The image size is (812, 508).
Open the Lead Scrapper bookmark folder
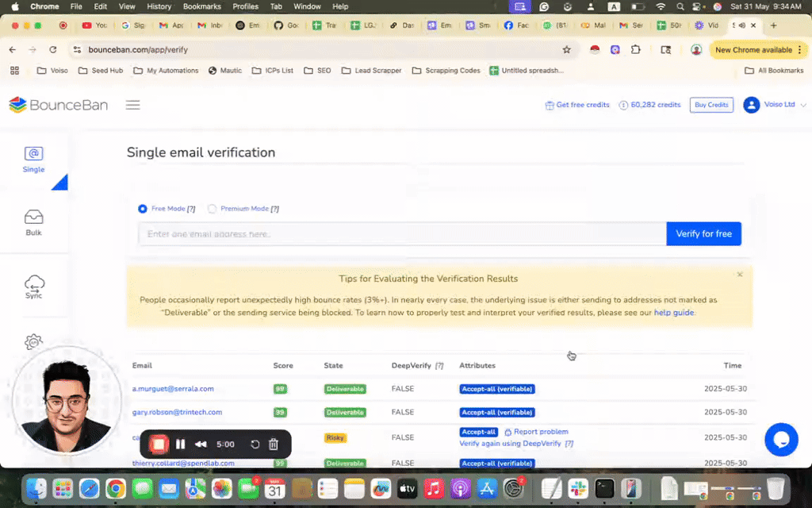click(x=371, y=71)
